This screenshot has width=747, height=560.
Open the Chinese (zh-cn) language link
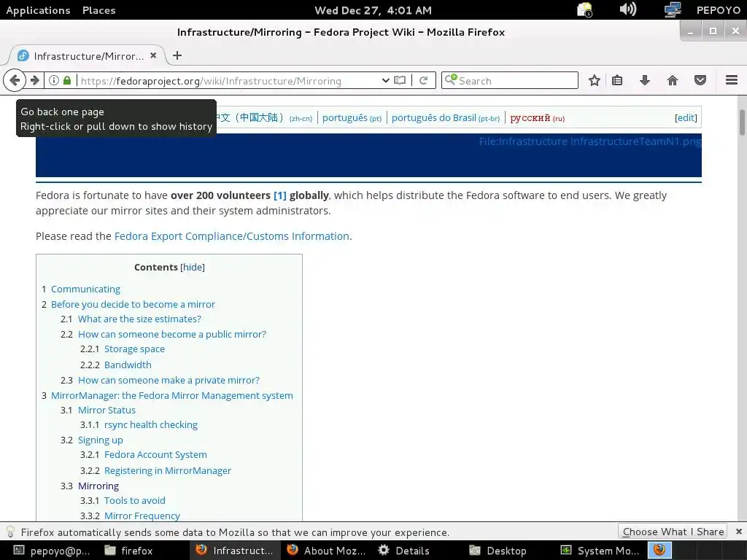265,117
